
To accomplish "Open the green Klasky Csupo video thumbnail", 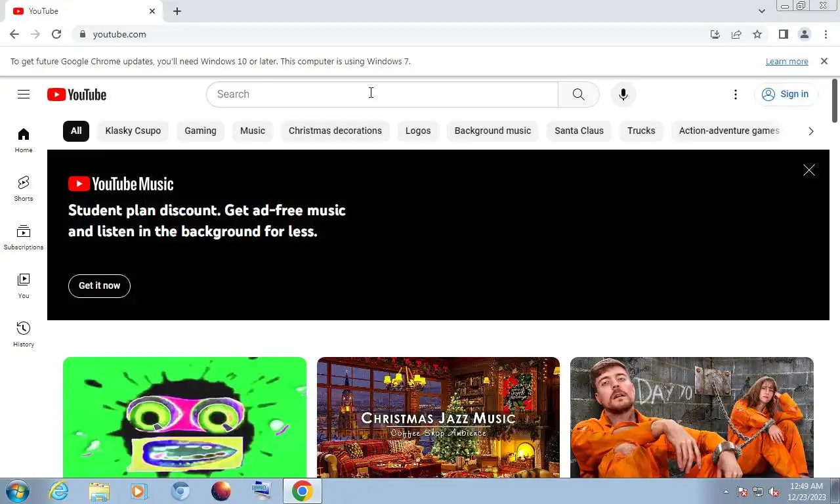I will (x=184, y=417).
